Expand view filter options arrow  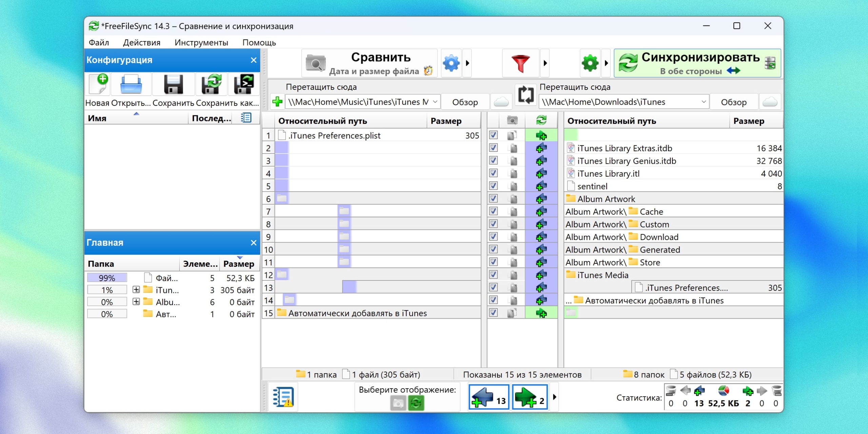[x=554, y=397]
